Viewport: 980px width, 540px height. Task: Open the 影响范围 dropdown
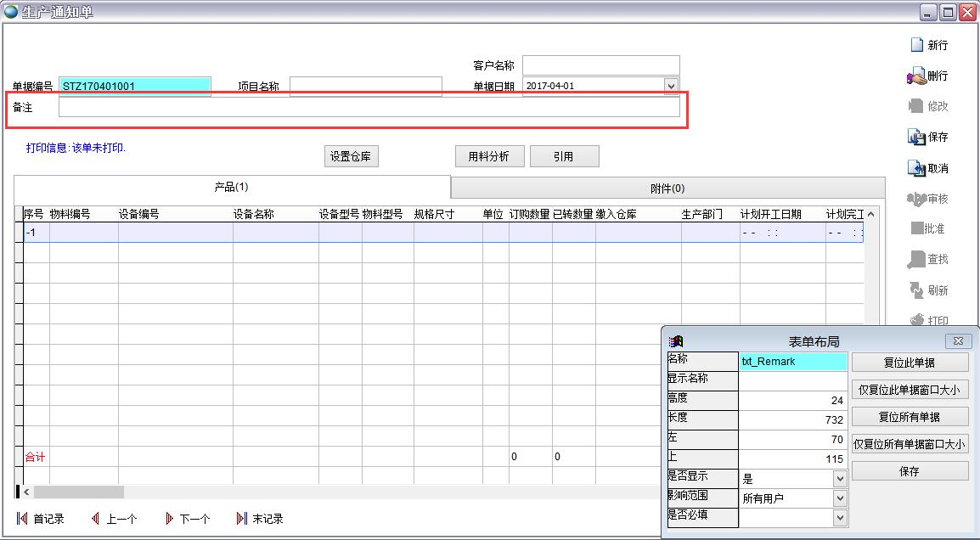pos(840,498)
